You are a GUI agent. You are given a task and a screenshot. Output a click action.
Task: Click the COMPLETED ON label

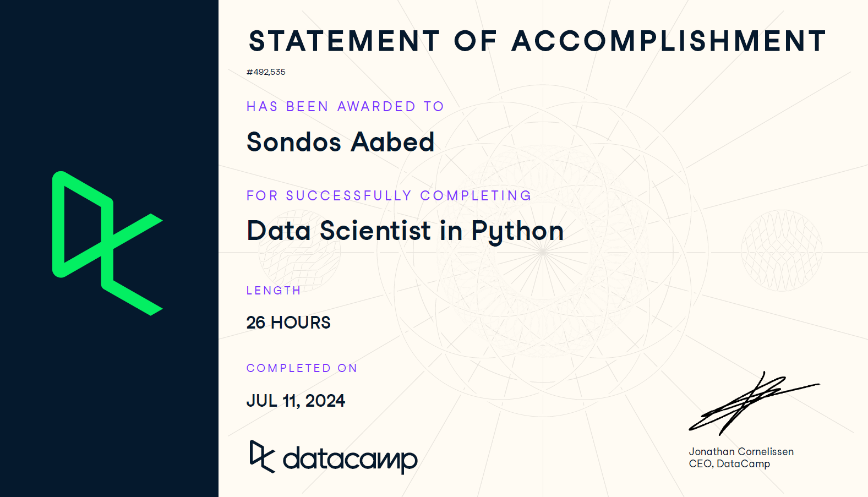click(x=302, y=368)
